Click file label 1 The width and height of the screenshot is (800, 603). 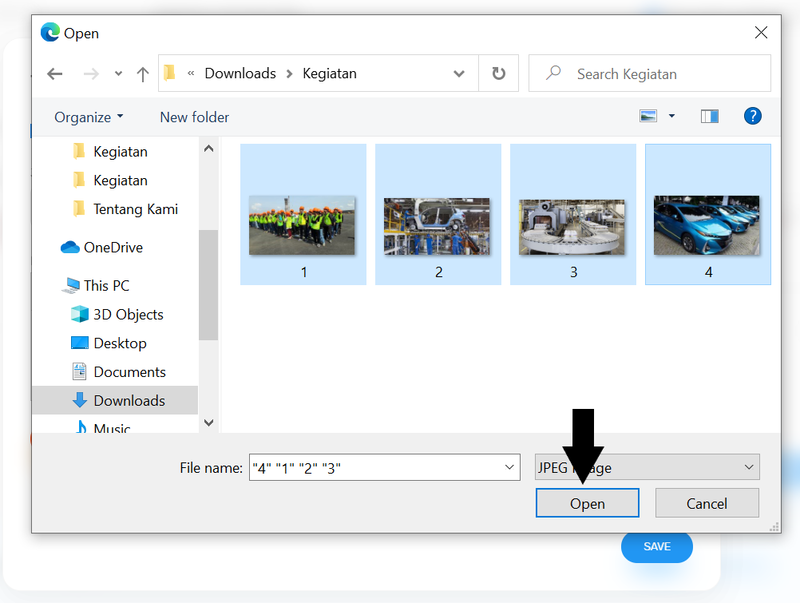[304, 272]
